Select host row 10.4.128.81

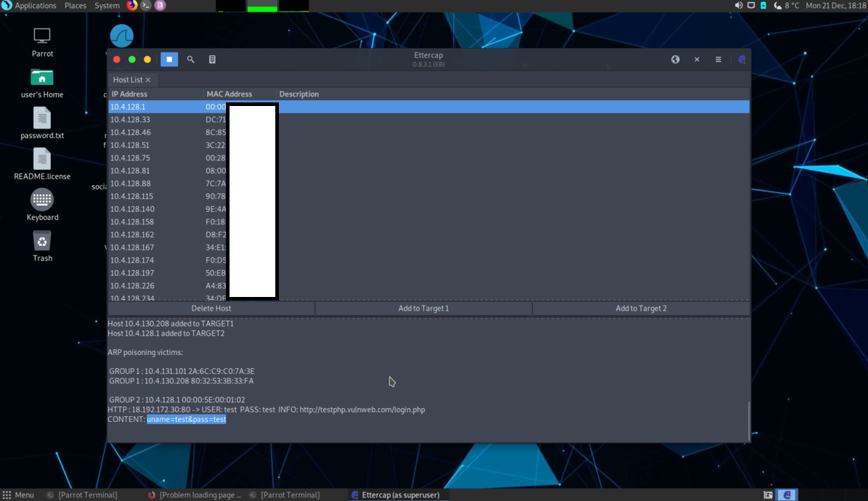[x=429, y=171]
